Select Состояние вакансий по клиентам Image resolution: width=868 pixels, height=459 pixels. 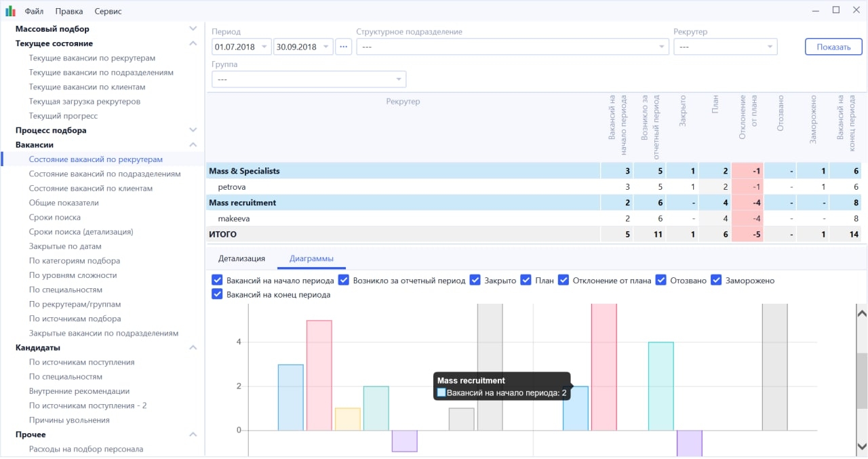tap(91, 188)
